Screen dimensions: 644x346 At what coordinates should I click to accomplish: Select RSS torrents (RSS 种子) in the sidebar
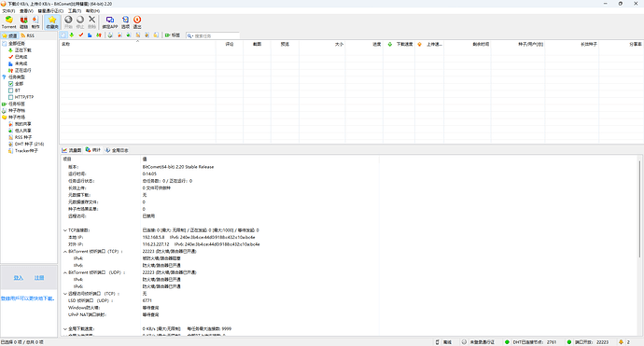point(23,137)
